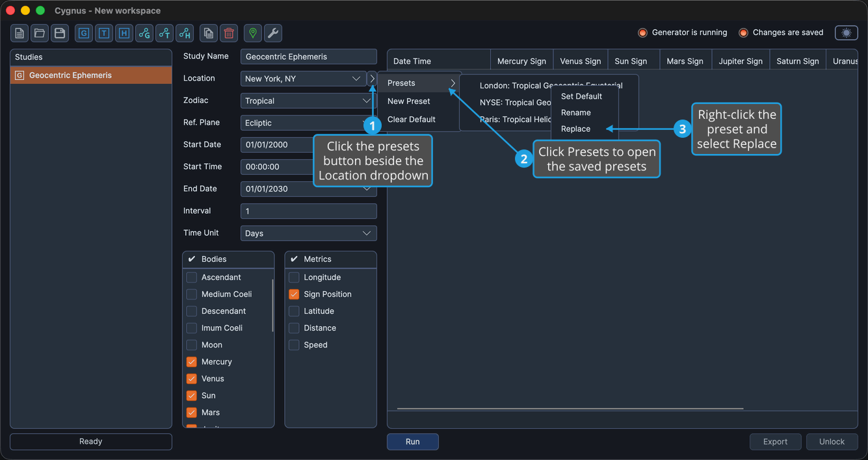
Task: Uncheck the Mars body checkbox
Action: (x=192, y=413)
